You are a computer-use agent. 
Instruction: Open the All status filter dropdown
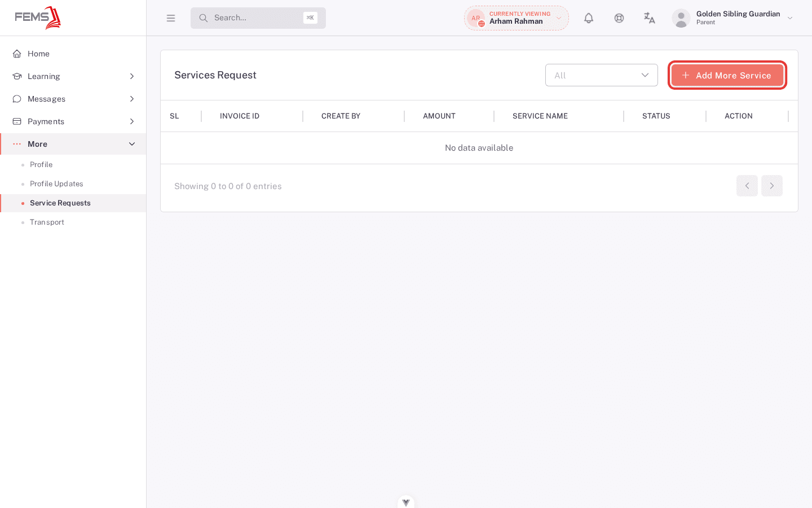602,75
